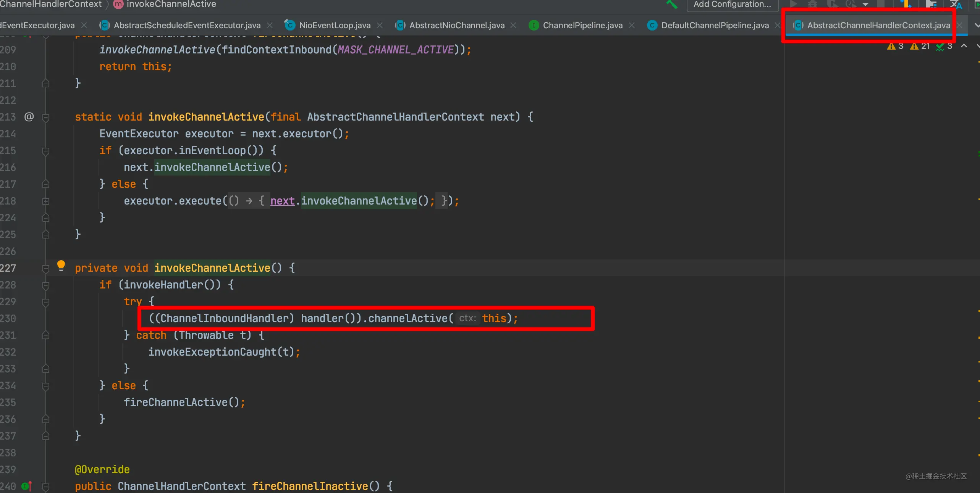Click the Profiler run icon
This screenshot has width=980, height=493.
click(x=851, y=4)
